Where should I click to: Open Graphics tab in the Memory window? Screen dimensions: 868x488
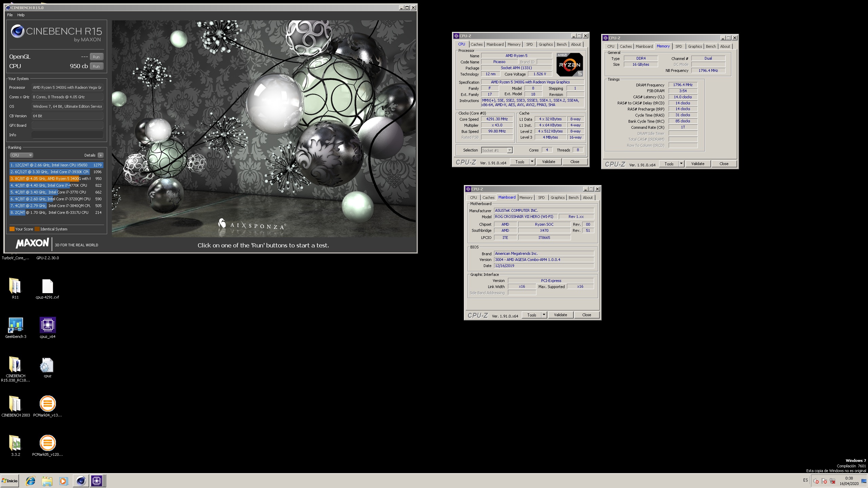[695, 46]
